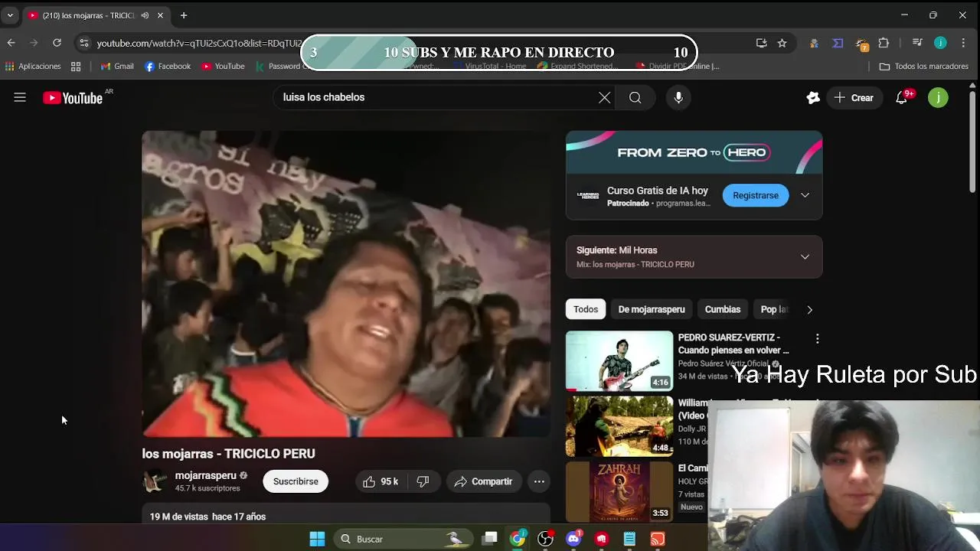Screen dimensions: 980x551
Task: Open Todos los marcadores folder
Action: click(924, 67)
